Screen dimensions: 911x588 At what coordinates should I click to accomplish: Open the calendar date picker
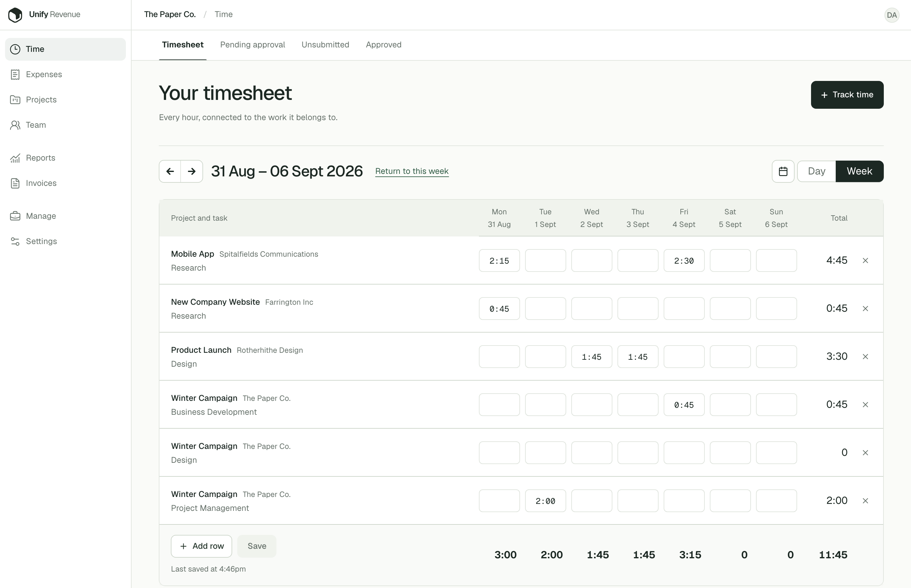click(783, 171)
